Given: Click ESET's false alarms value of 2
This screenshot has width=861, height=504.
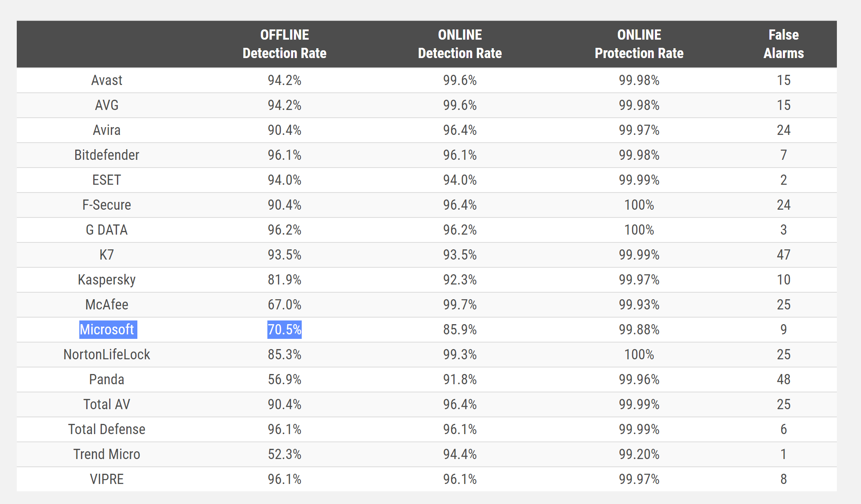Looking at the screenshot, I should tap(783, 180).
